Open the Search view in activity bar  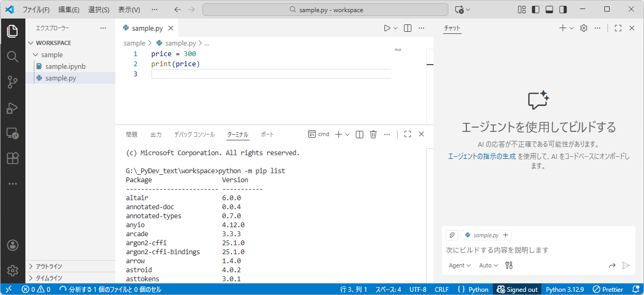coord(12,56)
